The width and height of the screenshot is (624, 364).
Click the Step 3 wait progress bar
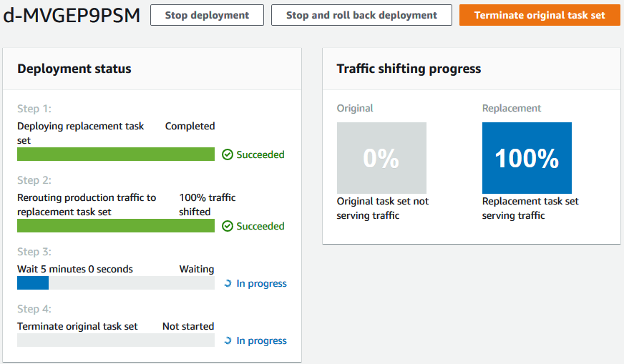(x=116, y=283)
